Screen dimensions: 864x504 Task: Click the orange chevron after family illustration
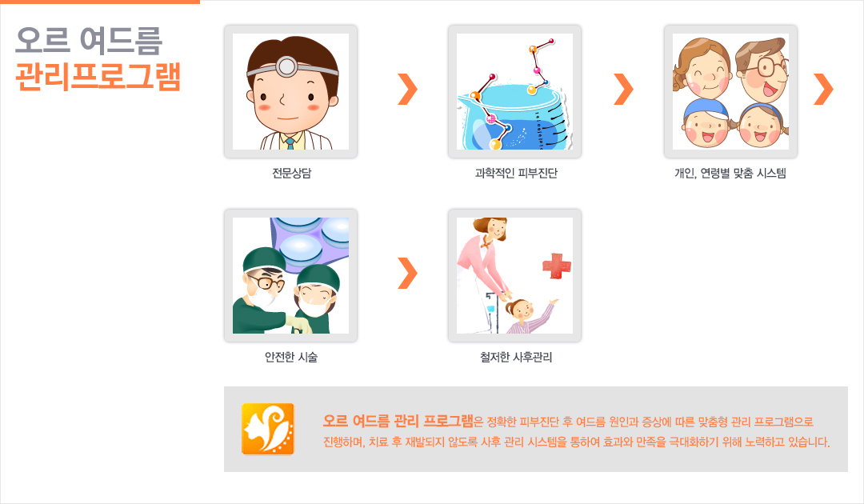point(824,89)
